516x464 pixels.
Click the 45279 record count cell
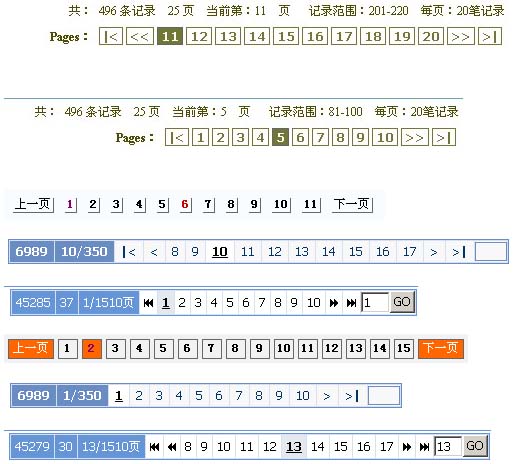[32, 447]
